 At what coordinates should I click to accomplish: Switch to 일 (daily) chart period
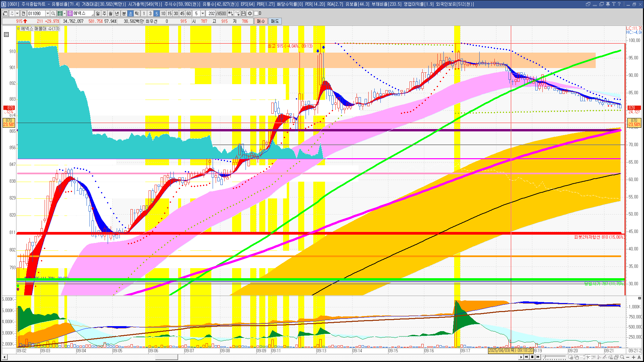[x=98, y=13]
